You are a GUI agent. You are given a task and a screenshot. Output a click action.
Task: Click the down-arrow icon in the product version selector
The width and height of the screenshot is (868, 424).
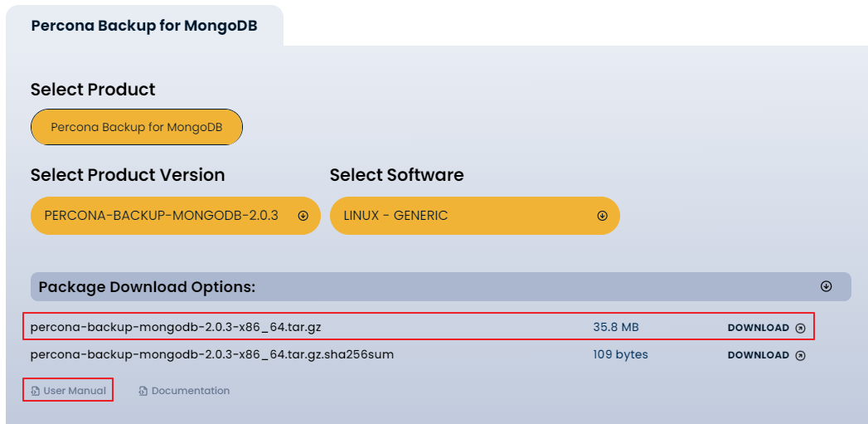(303, 216)
